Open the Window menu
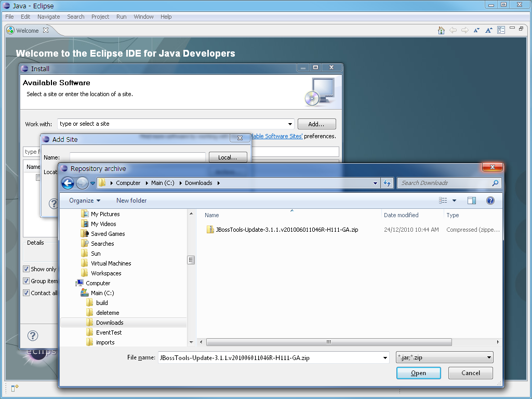 pyautogui.click(x=143, y=17)
